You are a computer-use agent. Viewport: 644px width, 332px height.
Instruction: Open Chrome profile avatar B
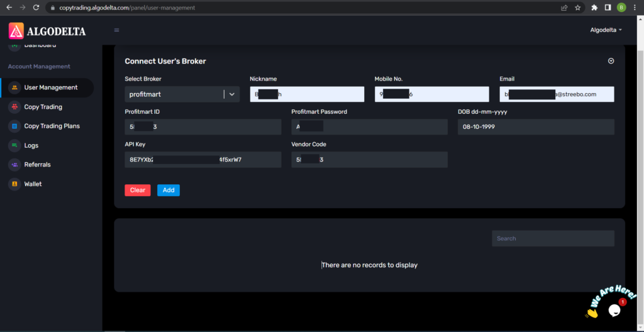click(x=621, y=8)
